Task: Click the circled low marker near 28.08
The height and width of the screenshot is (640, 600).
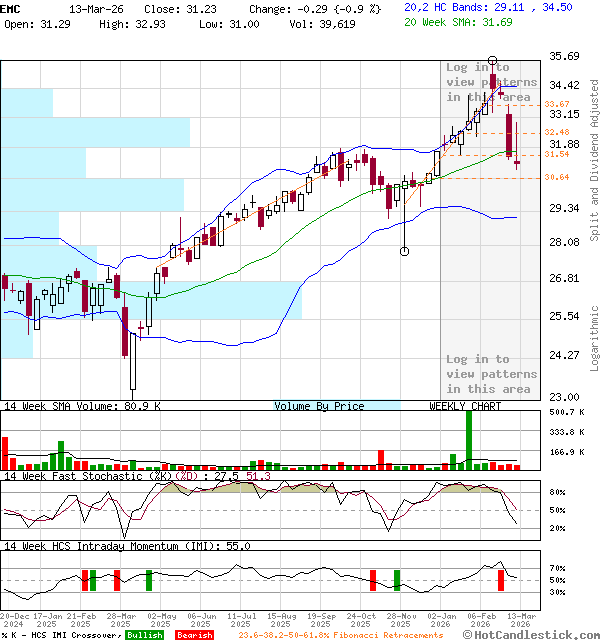Action: [x=405, y=251]
